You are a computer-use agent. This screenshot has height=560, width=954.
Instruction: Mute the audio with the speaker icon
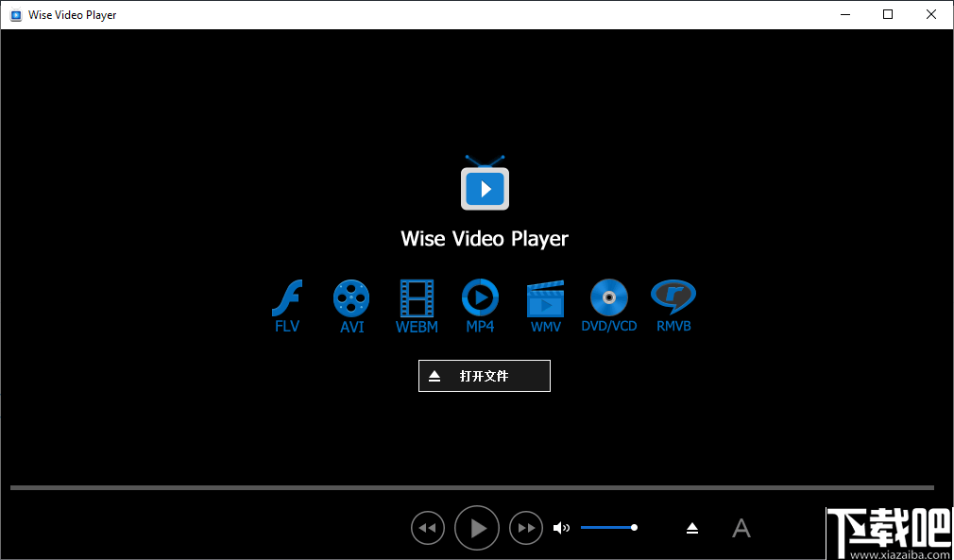[562, 527]
